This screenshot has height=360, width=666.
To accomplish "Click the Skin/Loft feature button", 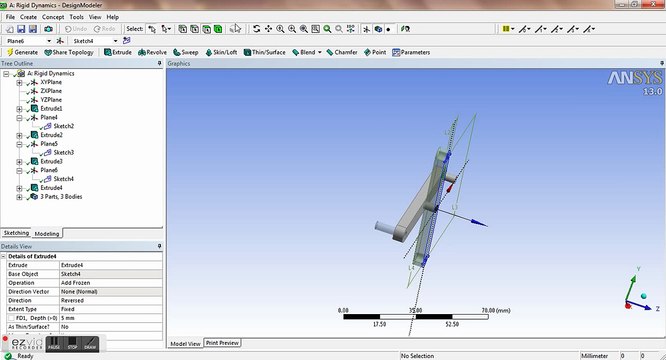I will (x=221, y=52).
